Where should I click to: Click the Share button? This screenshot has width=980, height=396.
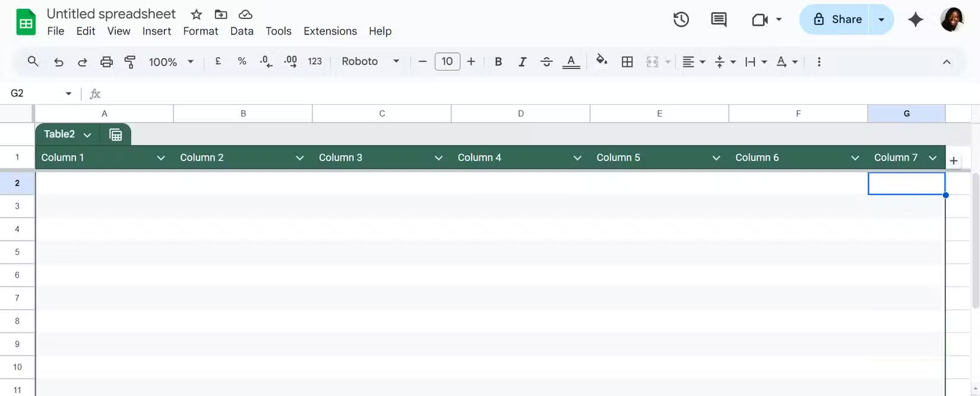837,20
